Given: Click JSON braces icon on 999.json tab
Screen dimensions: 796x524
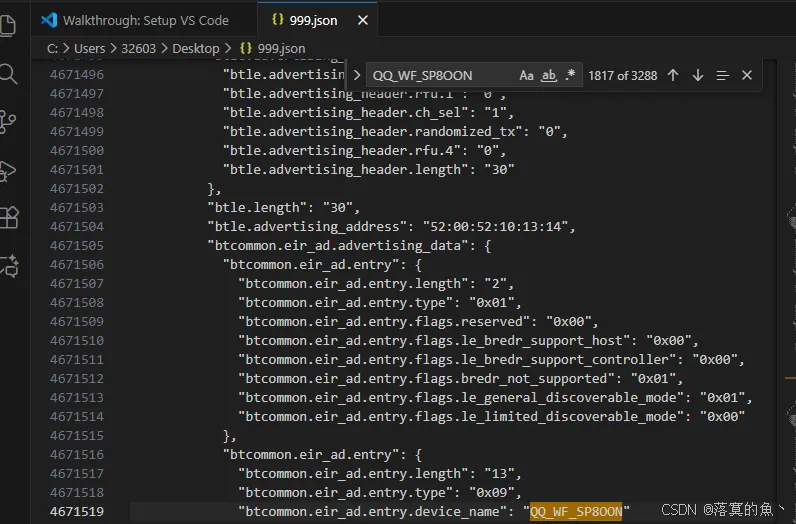Looking at the screenshot, I should 277,20.
